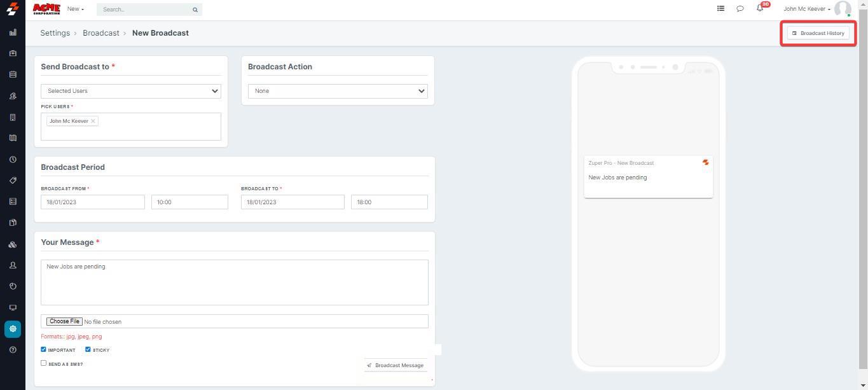Open the Selected Users dropdown
The height and width of the screenshot is (390, 868).
click(x=131, y=91)
